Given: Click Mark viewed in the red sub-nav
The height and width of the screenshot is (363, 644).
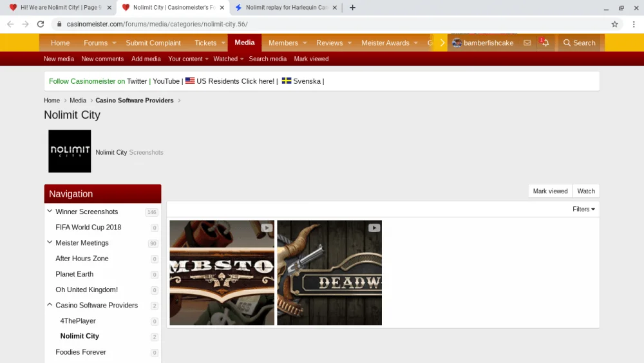Looking at the screenshot, I should pyautogui.click(x=311, y=59).
